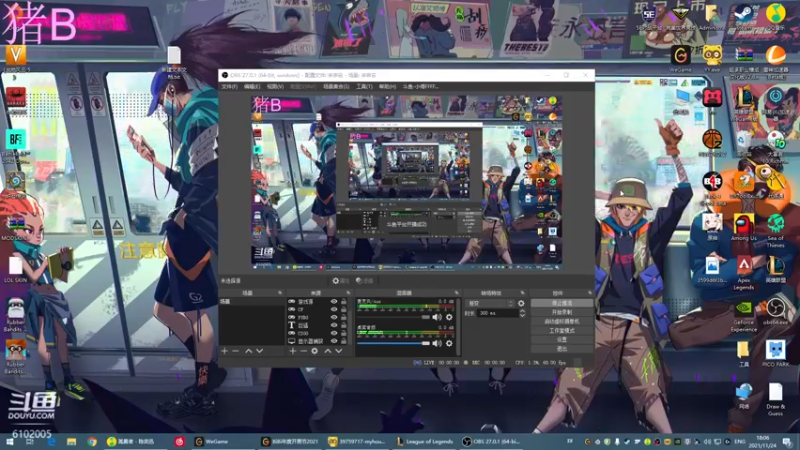The image size is (800, 450).
Task: Open the Windows Start menu
Action: pos(10,441)
